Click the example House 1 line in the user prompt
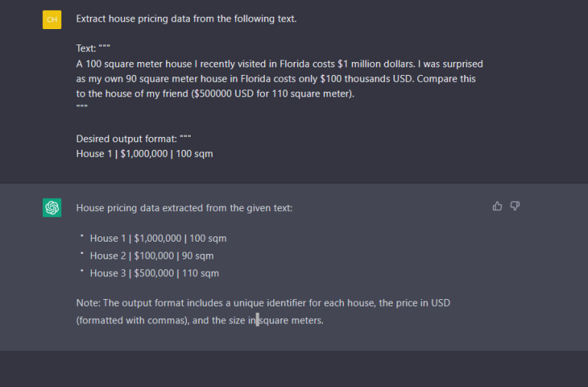The height and width of the screenshot is (387, 588). coord(144,154)
